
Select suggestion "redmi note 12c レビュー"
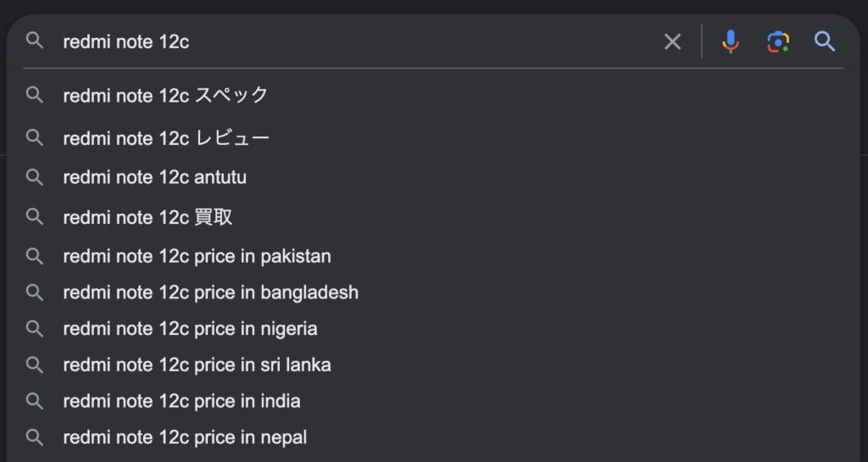(166, 138)
